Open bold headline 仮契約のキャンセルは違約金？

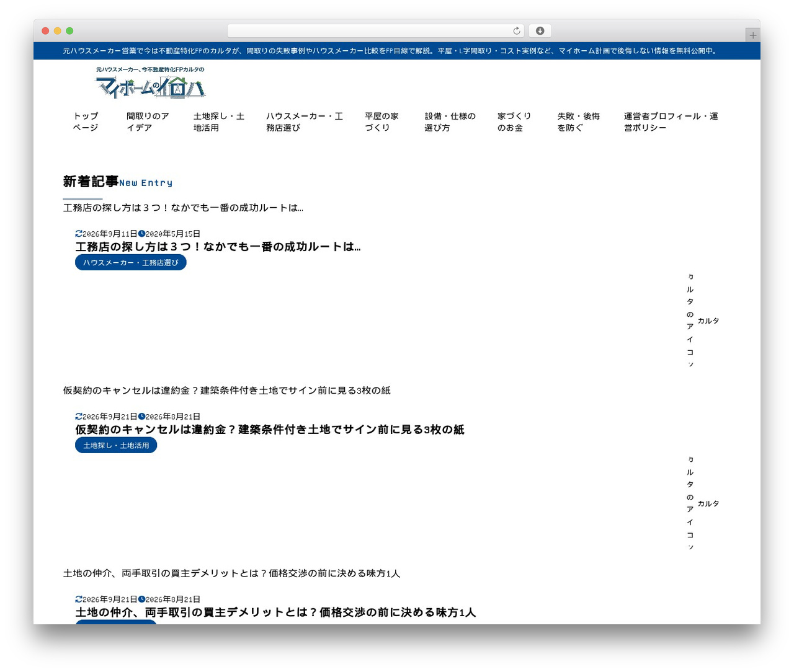click(270, 430)
